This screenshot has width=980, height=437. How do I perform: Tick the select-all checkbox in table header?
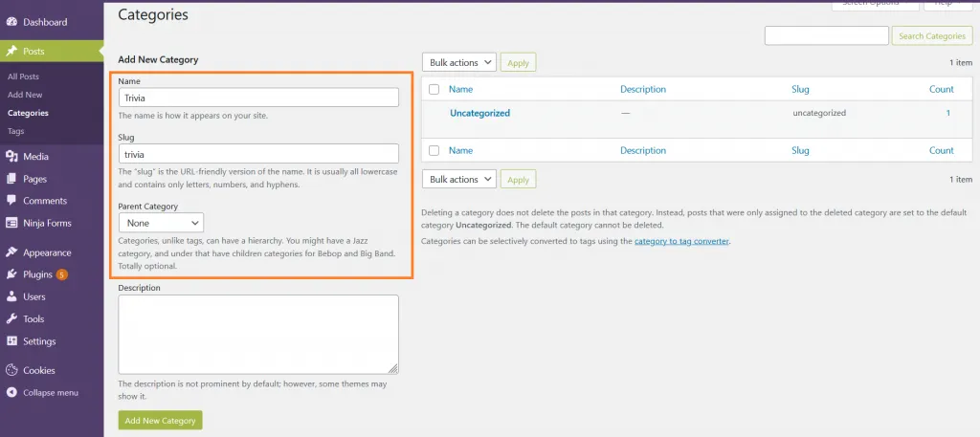click(434, 89)
